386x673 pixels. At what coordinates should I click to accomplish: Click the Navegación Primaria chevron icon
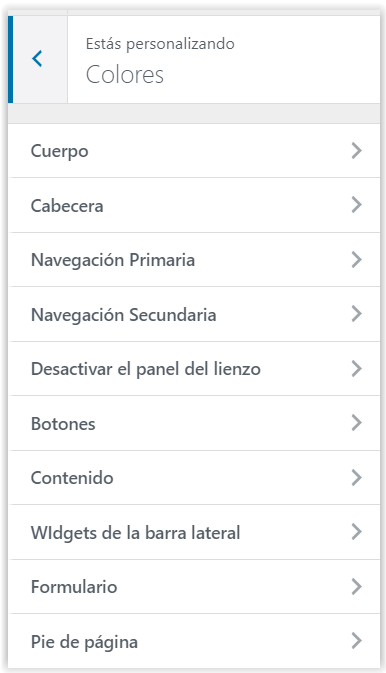356,260
